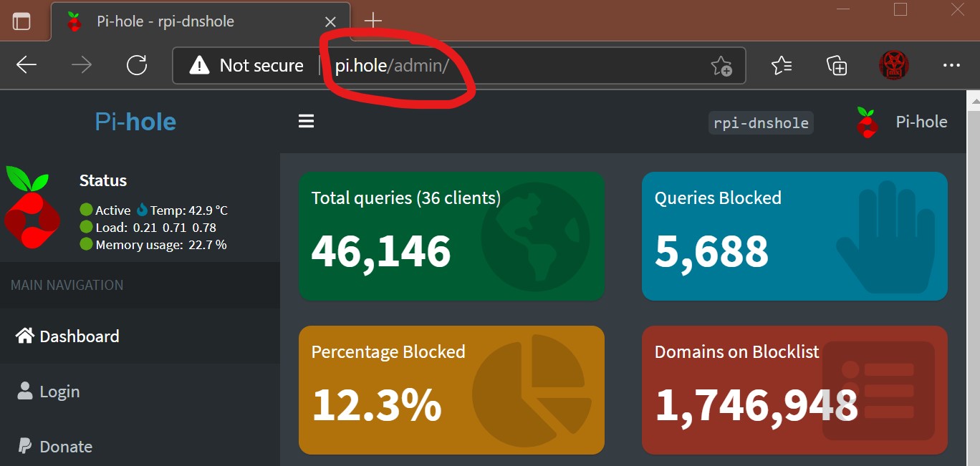Click the rpi-dnshole hostname badge
The height and width of the screenshot is (466, 980).
click(761, 122)
